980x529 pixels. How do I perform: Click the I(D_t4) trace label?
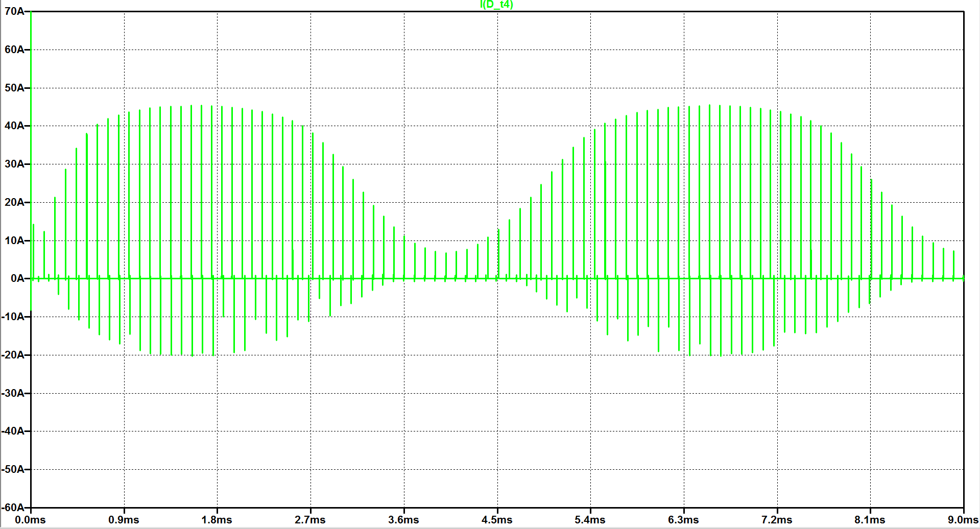pyautogui.click(x=496, y=5)
